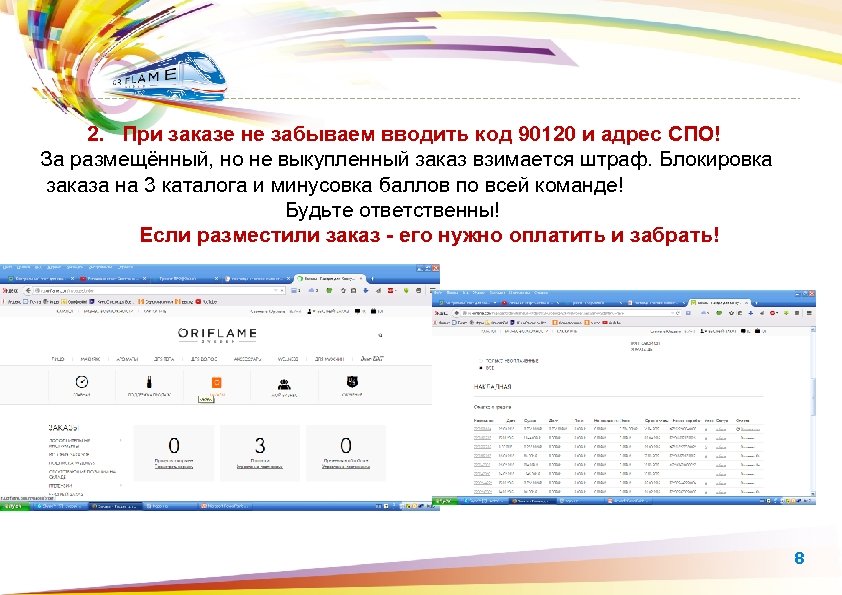Select the МАКИЯЖ item in Oriflame navigation

90,358
